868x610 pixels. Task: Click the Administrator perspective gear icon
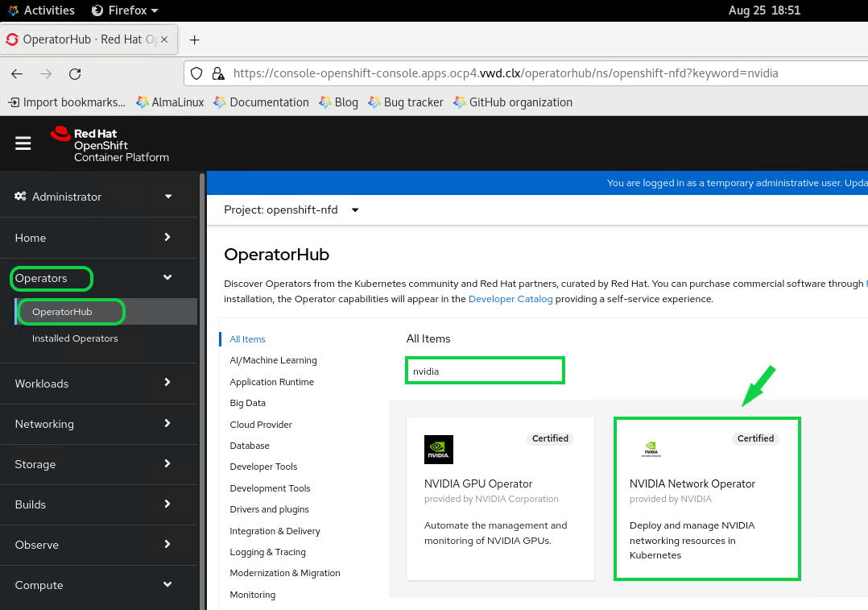(20, 196)
